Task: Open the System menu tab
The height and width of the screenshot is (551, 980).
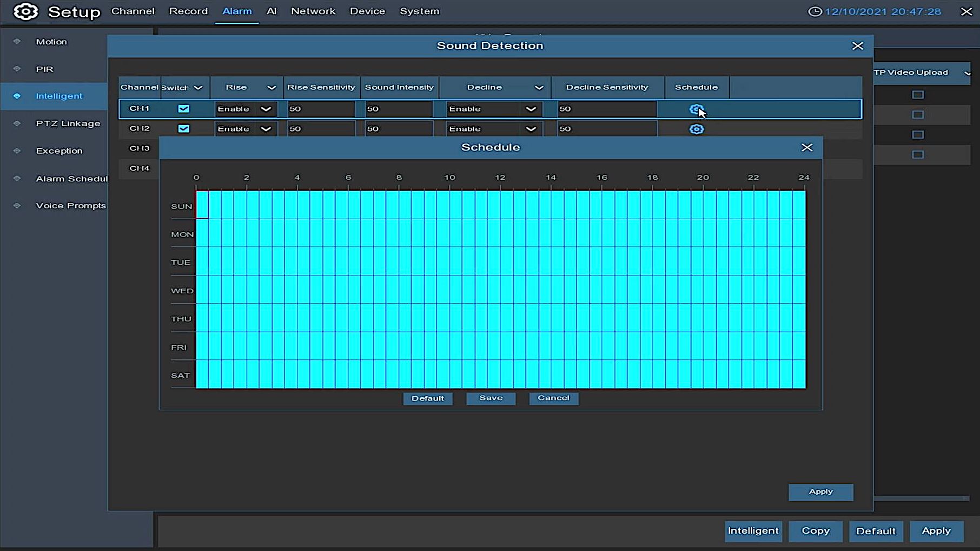Action: [x=419, y=11]
